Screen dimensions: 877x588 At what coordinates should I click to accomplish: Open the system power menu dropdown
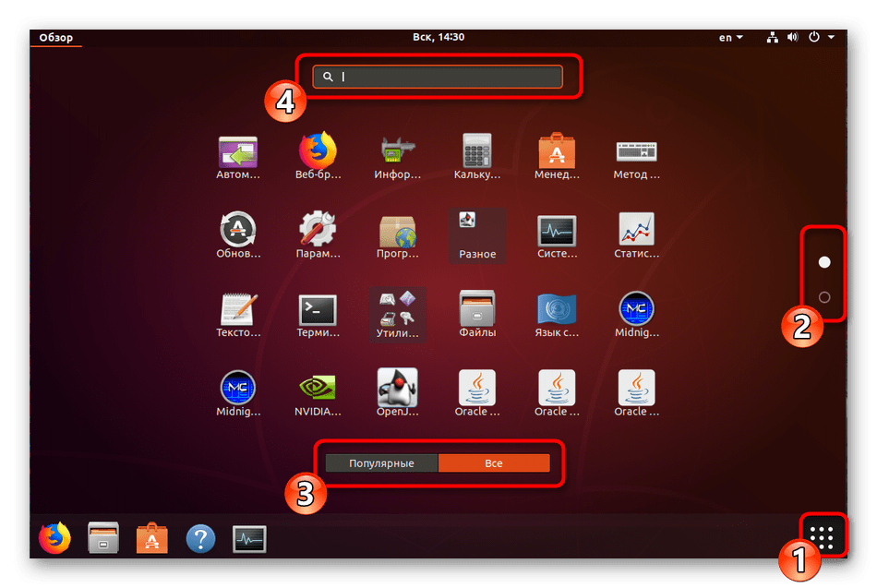click(x=821, y=37)
